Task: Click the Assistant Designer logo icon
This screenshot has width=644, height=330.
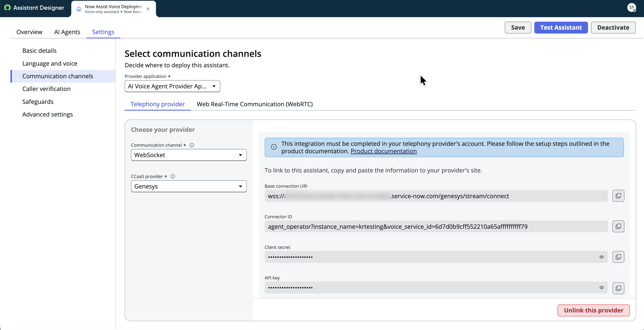Action: coord(7,8)
